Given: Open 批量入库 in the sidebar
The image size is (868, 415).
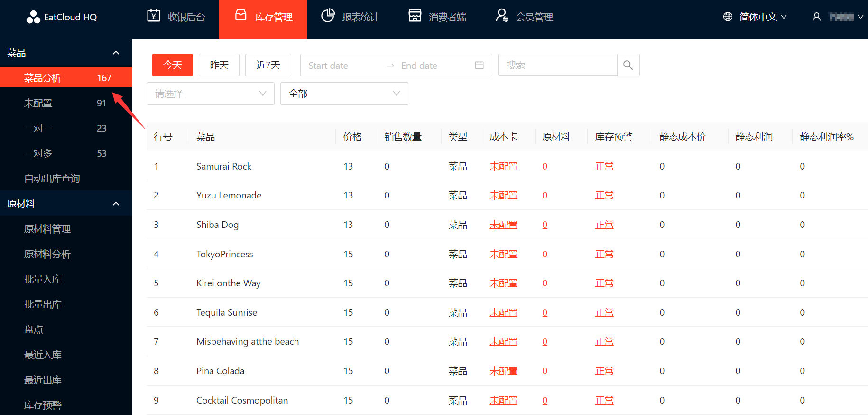Looking at the screenshot, I should 66,279.
